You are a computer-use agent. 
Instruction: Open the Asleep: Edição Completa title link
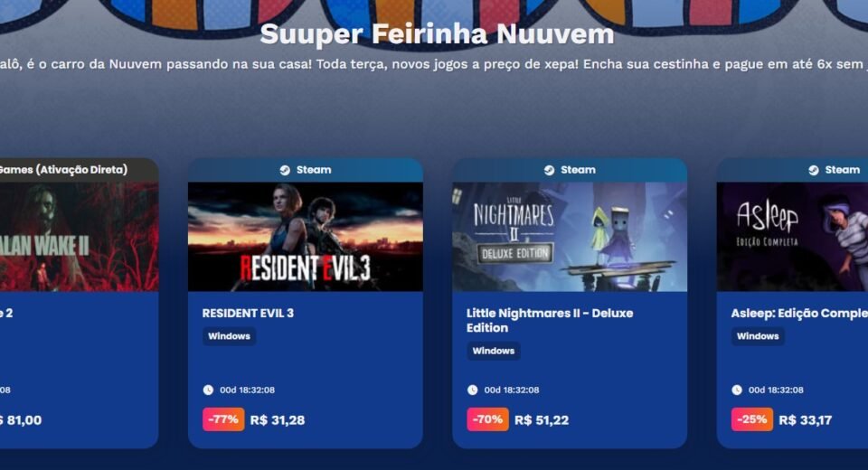pos(799,314)
